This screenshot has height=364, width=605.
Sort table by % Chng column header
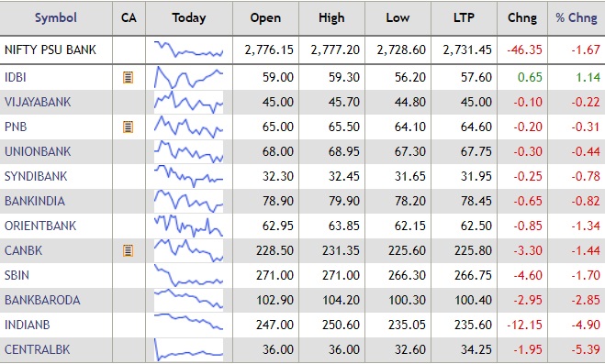pyautogui.click(x=577, y=17)
